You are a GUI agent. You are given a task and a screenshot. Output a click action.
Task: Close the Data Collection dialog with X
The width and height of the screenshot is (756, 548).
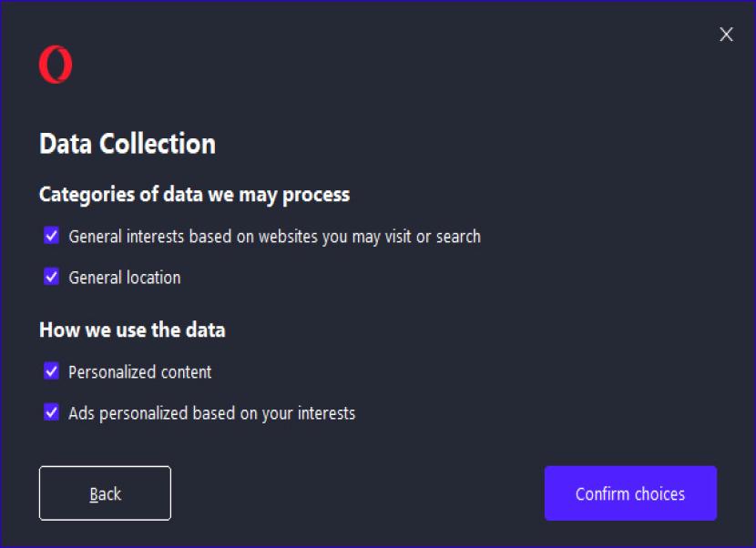[726, 35]
